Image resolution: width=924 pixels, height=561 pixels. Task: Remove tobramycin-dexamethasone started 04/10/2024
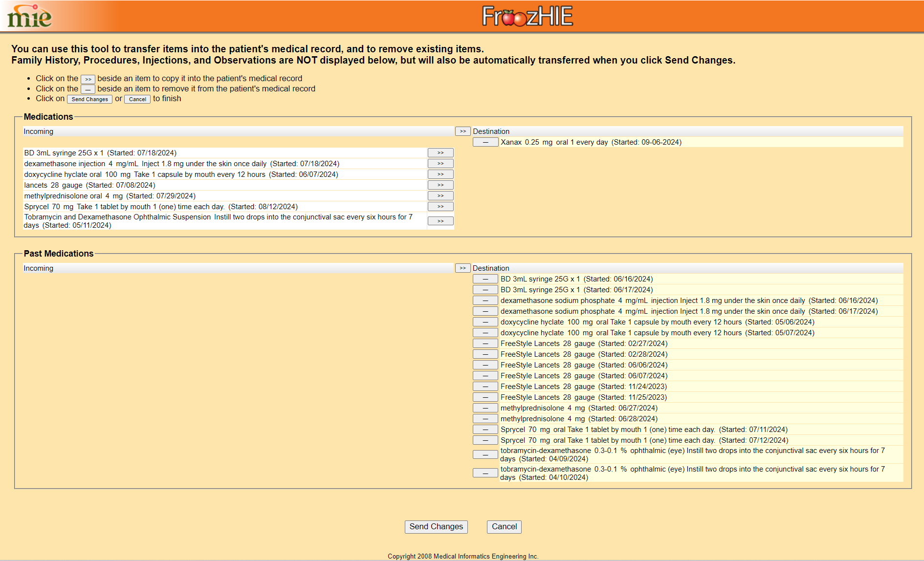click(485, 473)
